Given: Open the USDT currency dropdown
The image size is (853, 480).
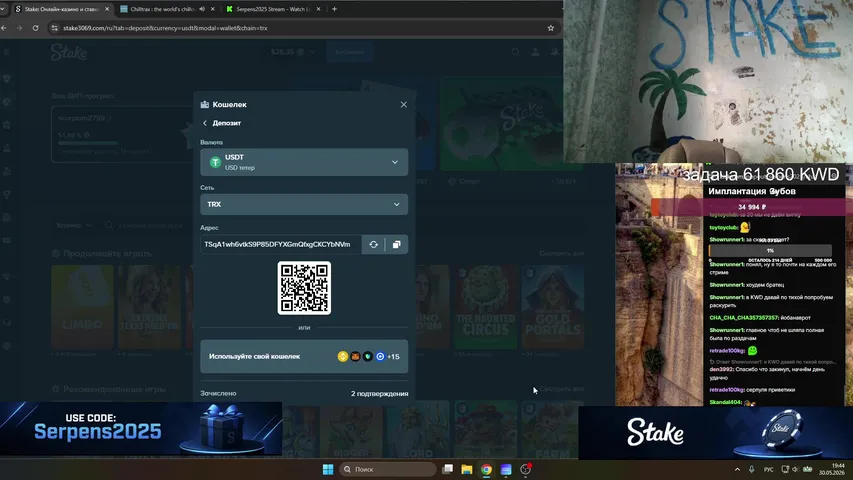Looking at the screenshot, I should pyautogui.click(x=304, y=162).
